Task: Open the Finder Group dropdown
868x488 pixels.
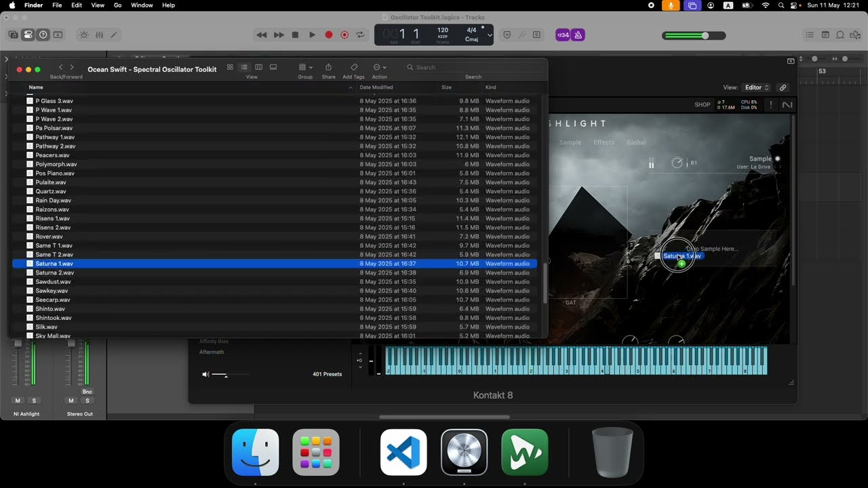Action: (305, 67)
